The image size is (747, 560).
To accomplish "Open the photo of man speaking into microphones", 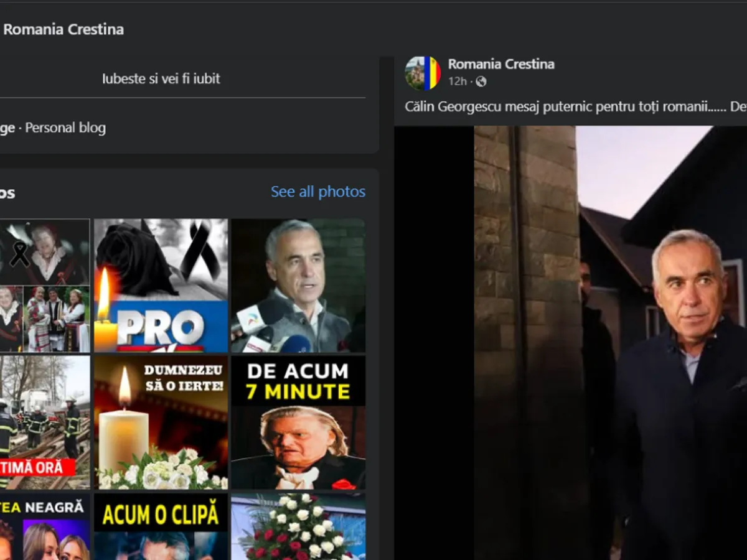I will coord(298,286).
